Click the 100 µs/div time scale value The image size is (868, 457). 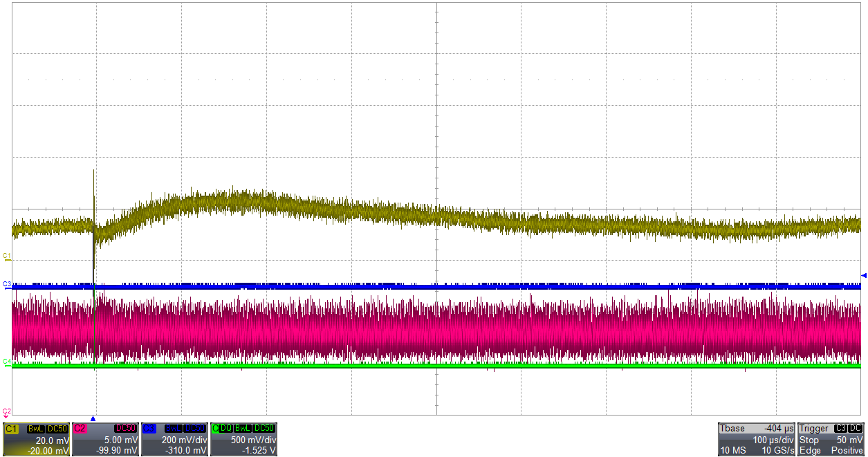tap(774, 440)
